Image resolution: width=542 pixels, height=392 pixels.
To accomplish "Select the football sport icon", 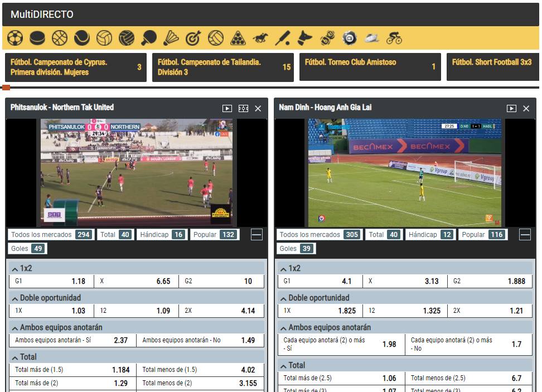I will [15, 37].
